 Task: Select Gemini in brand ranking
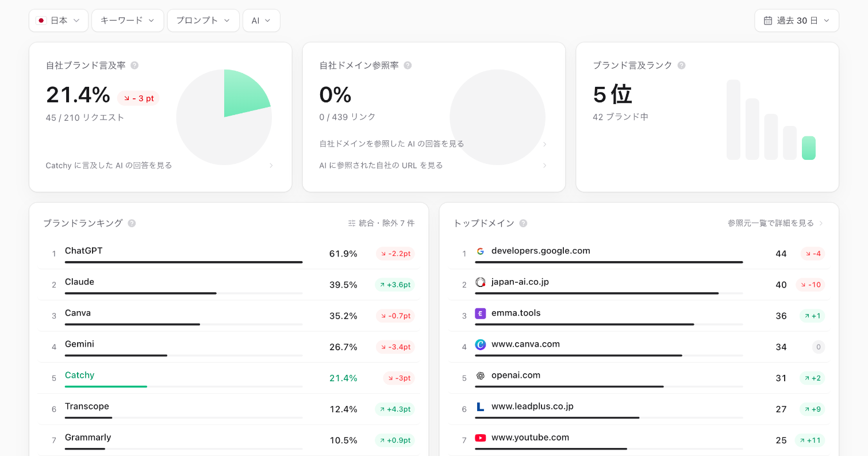(229, 347)
